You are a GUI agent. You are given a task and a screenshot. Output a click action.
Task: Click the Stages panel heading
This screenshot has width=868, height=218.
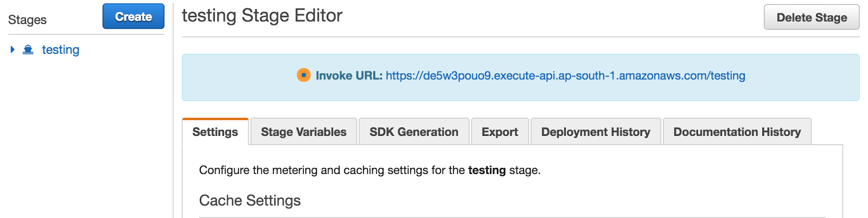point(27,20)
